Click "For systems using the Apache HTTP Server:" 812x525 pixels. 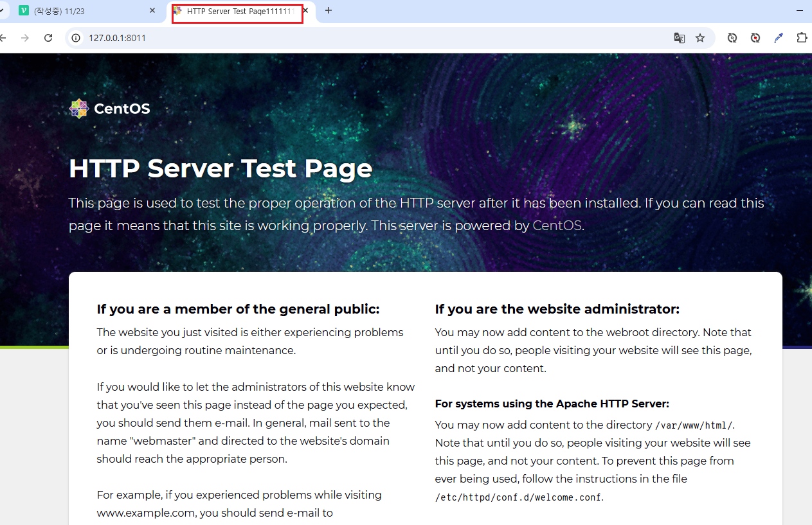552,404
